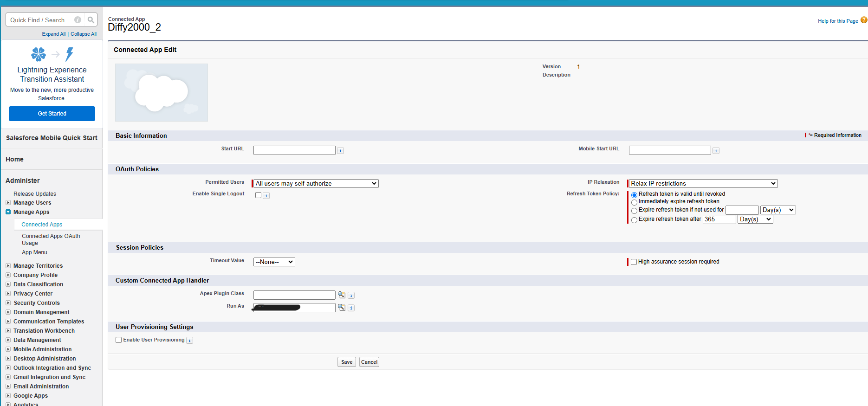868x406 pixels.
Task: Click the info icon beside Enable Single Logout
Action: 266,195
